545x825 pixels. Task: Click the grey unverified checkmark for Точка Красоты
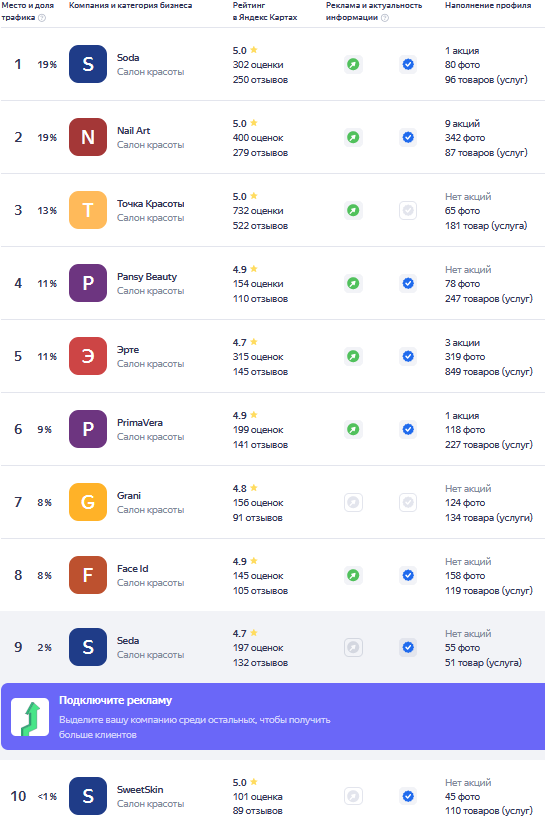pos(408,210)
